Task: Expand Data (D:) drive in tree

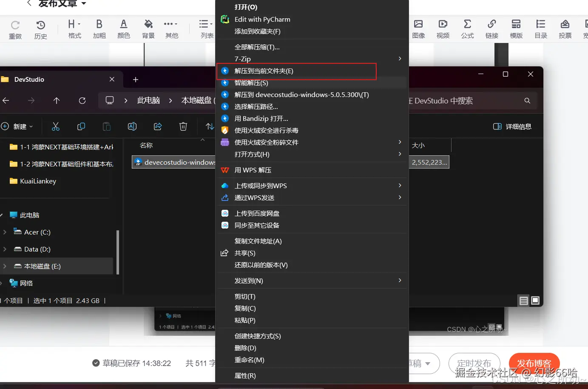Action: click(5, 249)
